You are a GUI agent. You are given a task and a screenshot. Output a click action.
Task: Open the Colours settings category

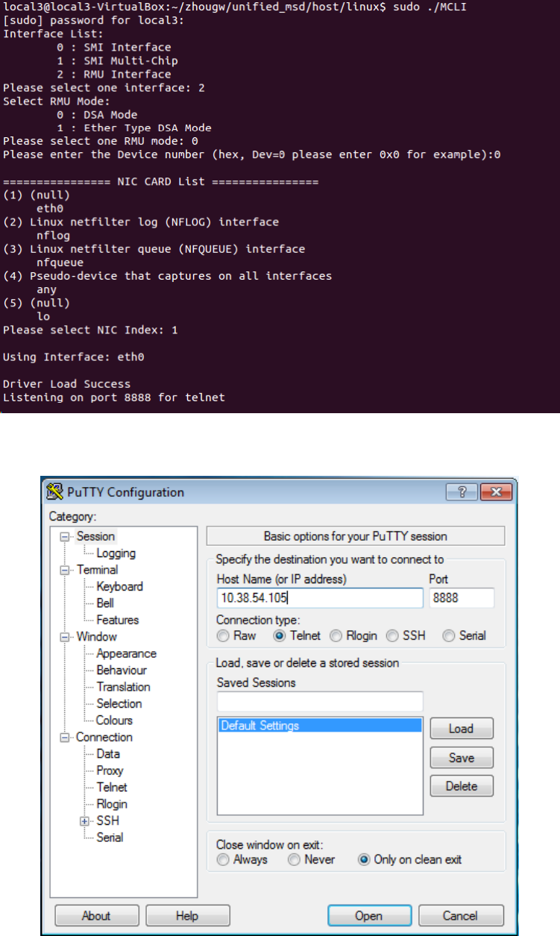[x=114, y=720]
